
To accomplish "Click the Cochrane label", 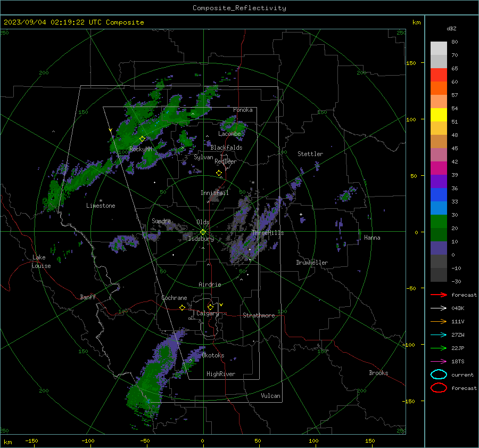I will 174,298.
